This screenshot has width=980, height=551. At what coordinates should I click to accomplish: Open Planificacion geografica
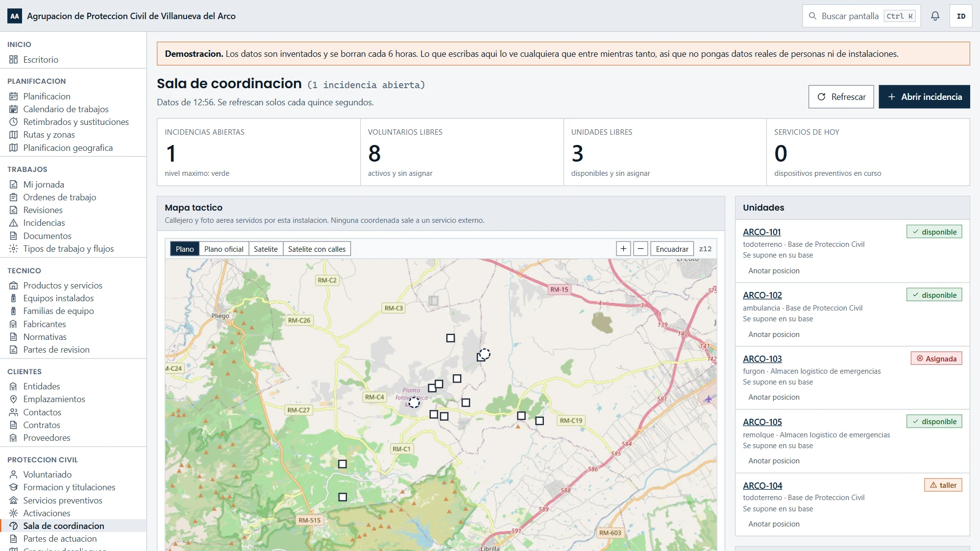pos(73,148)
